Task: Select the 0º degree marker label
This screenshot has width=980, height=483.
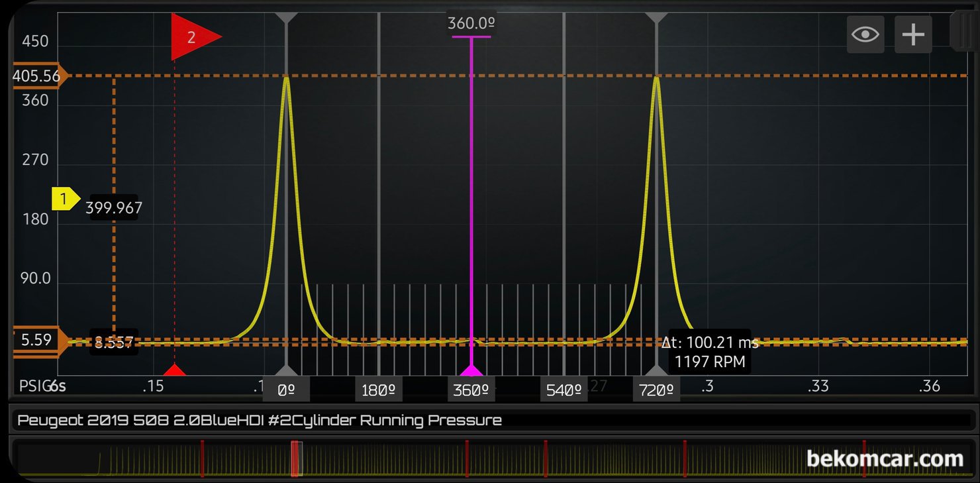Action: pyautogui.click(x=286, y=390)
